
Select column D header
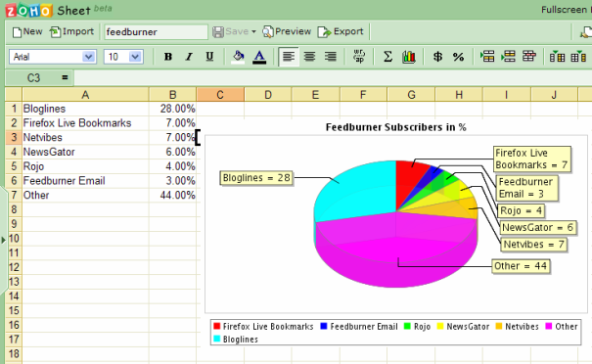pyautogui.click(x=268, y=94)
